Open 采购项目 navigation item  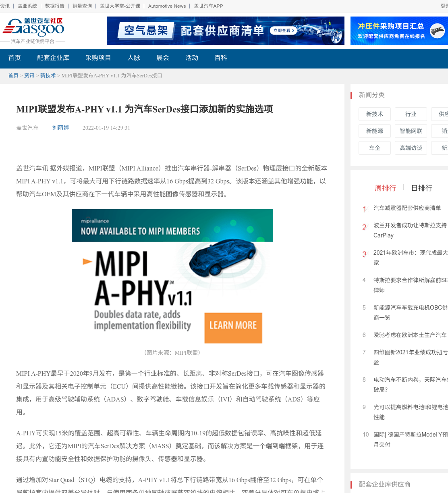98,58
